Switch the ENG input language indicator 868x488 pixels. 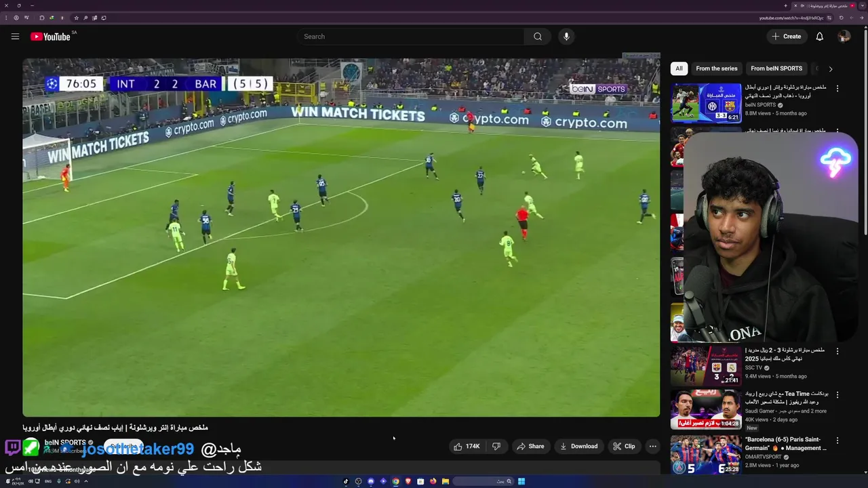tap(48, 481)
